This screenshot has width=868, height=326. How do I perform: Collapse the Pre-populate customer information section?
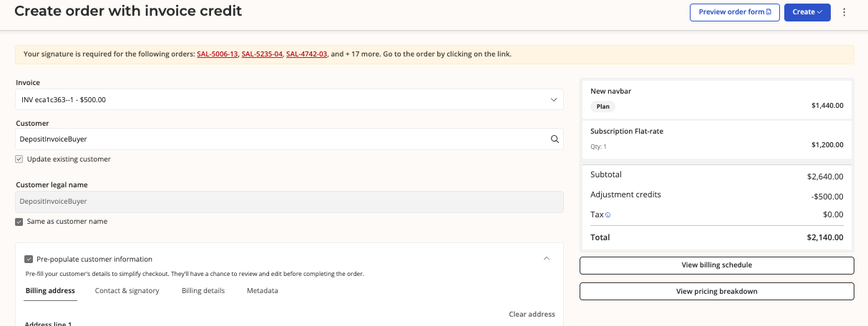[x=547, y=259]
